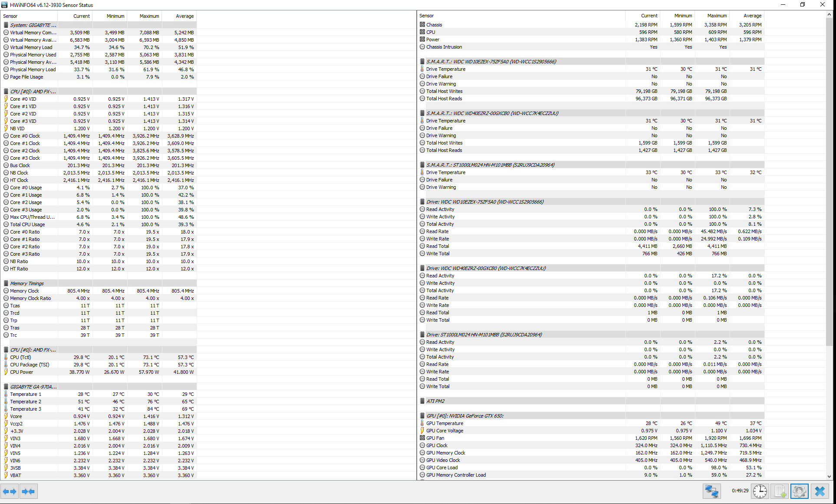
Task: Select the Chassis Intrusion sensor row
Action: [x=444, y=47]
